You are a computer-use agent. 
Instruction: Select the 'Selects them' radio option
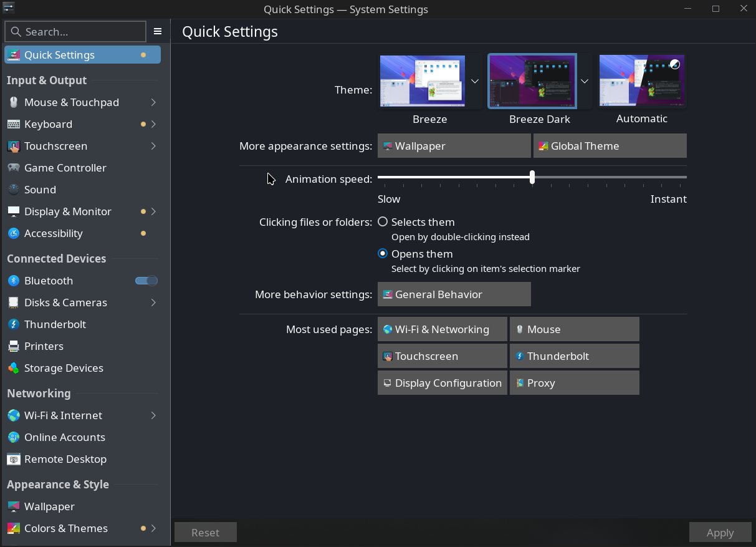[x=383, y=222]
